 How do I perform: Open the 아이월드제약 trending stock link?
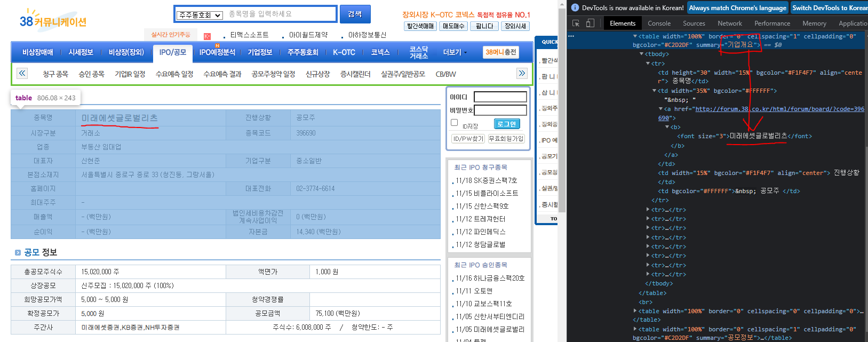tap(308, 35)
